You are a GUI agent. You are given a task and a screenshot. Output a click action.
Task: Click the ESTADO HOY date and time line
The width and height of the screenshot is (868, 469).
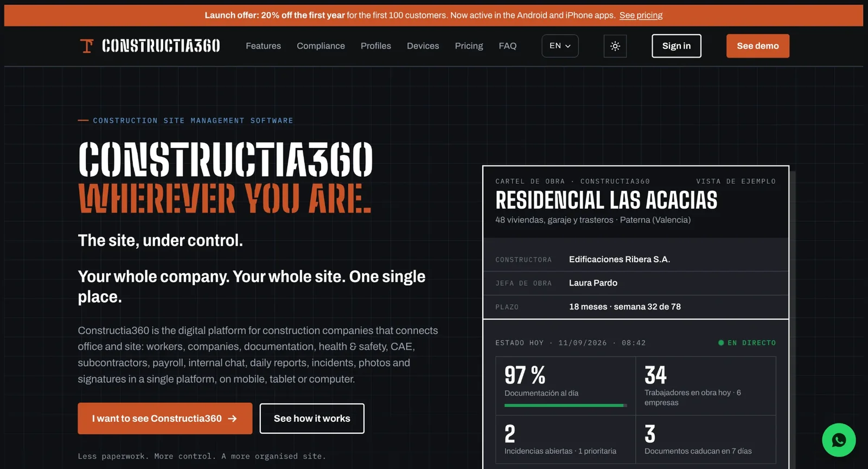coord(571,343)
